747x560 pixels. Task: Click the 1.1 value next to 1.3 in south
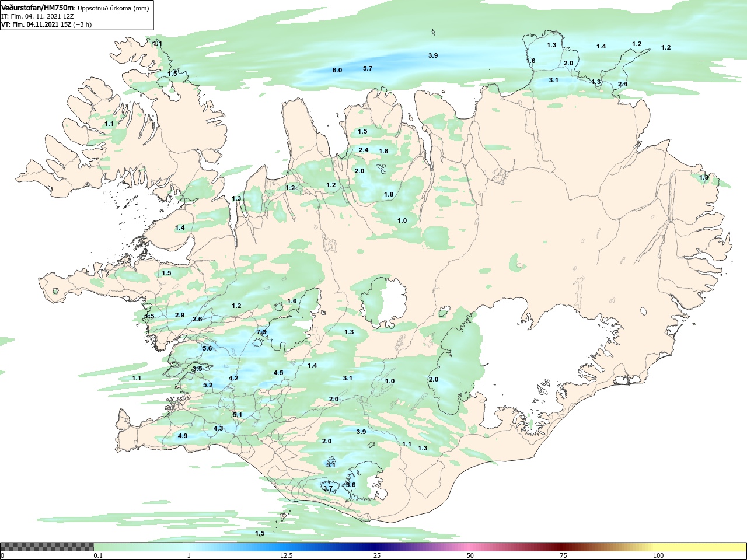407,444
